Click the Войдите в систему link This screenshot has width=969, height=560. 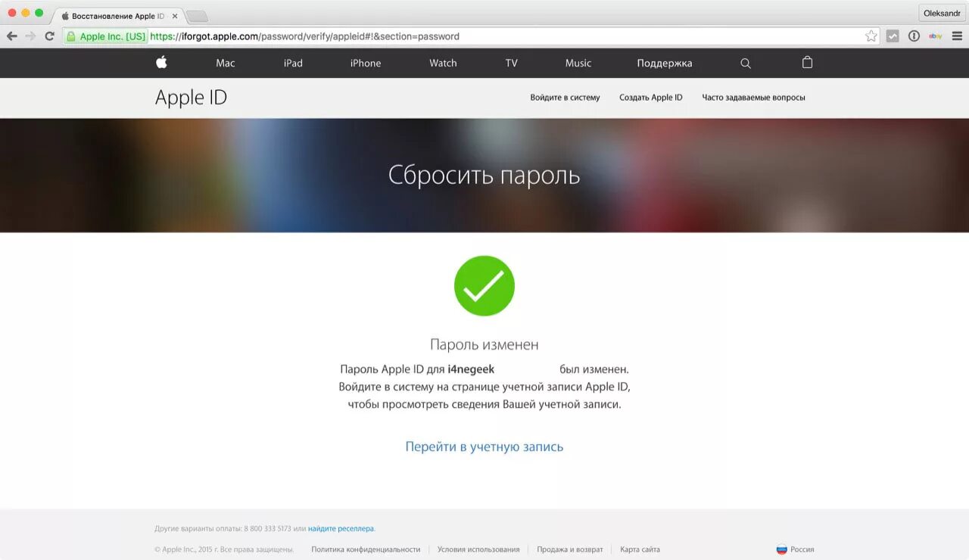pos(565,98)
